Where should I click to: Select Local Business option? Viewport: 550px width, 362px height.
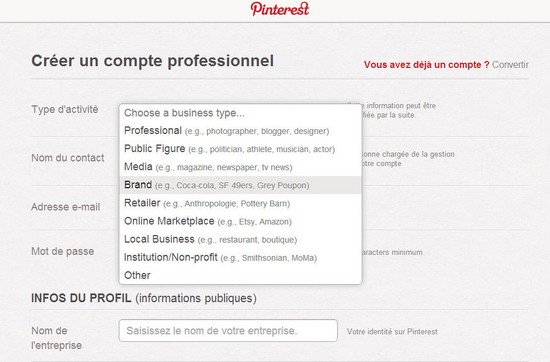[240, 240]
